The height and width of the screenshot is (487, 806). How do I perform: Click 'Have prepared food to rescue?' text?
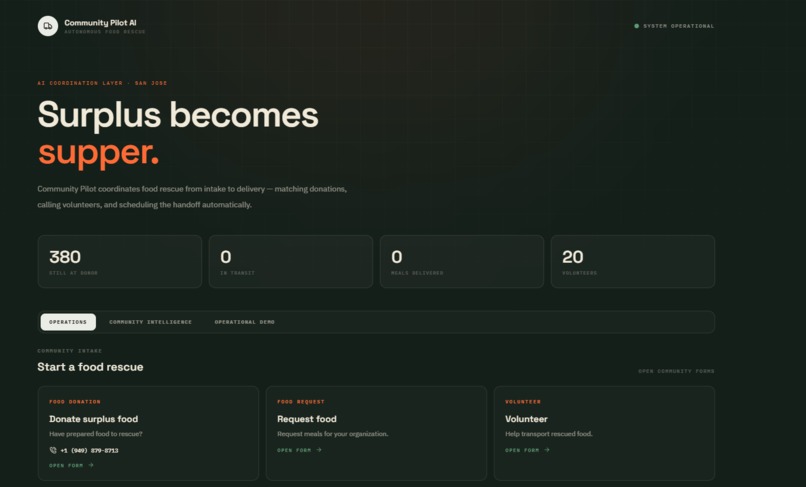[x=96, y=434]
